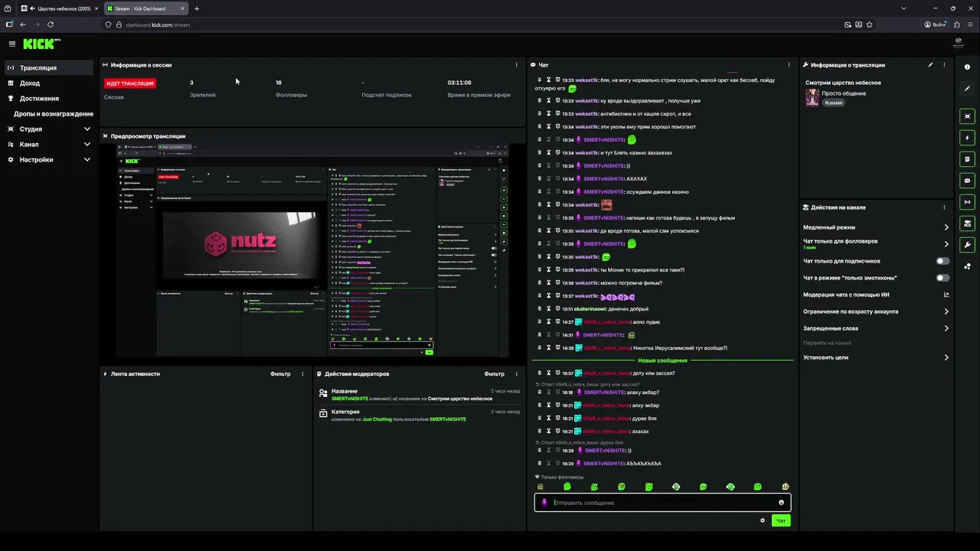
Task: Open Фильтр in moderator actions panel
Action: tap(494, 374)
